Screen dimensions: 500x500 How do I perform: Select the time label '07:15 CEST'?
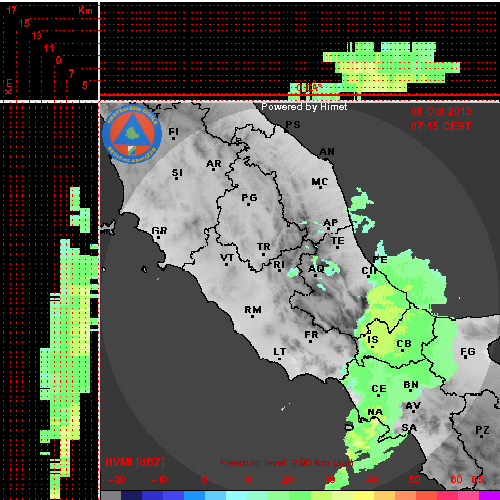pos(441,126)
